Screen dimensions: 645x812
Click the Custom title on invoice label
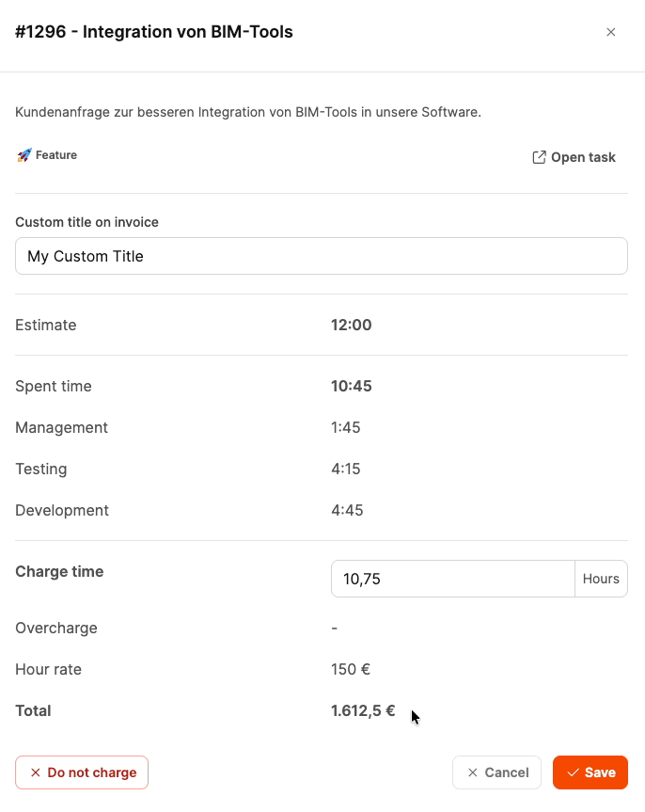(x=87, y=222)
